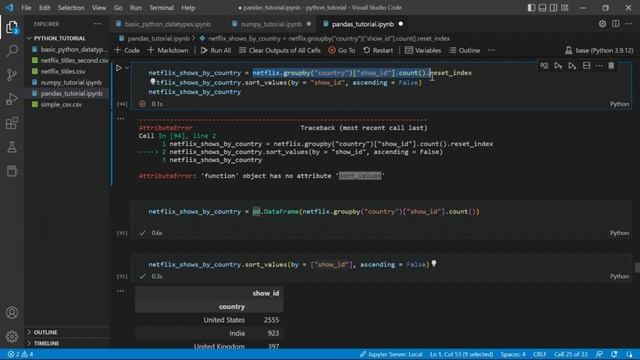Click the lightbulb after the sort_values line
Viewport: 640px width, 360px height.
[434, 264]
